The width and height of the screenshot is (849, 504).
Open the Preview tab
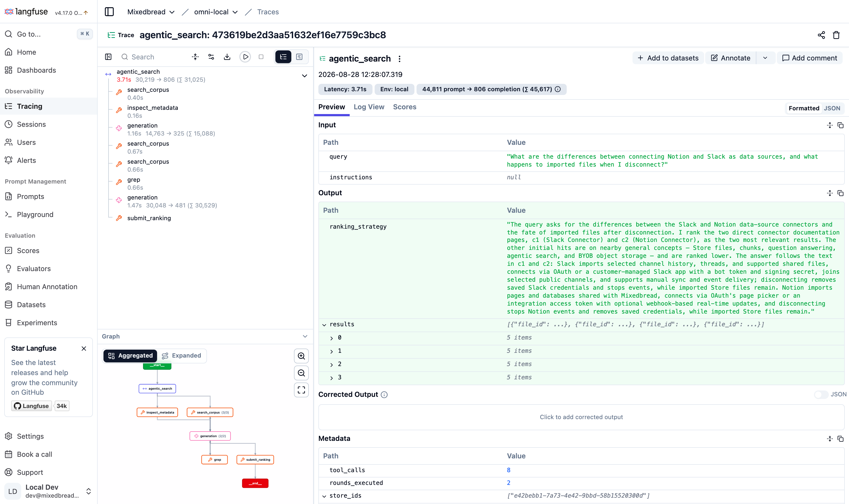point(331,107)
